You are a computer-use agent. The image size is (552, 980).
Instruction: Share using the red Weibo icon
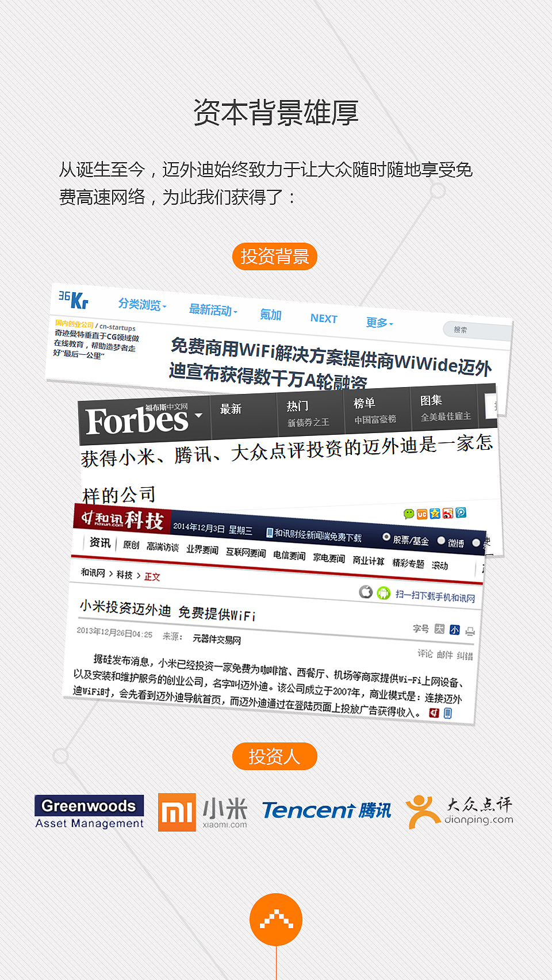pos(448,513)
